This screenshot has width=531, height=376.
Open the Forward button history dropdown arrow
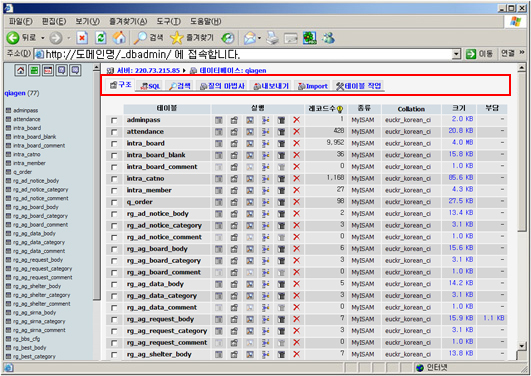click(68, 38)
